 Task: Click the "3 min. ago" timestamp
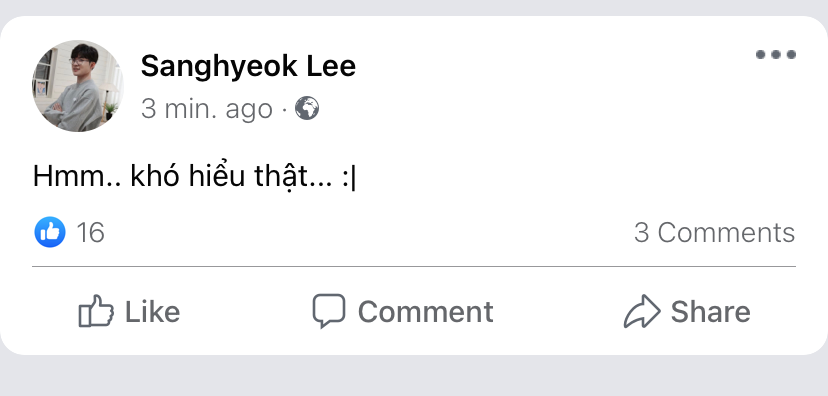pos(207,109)
